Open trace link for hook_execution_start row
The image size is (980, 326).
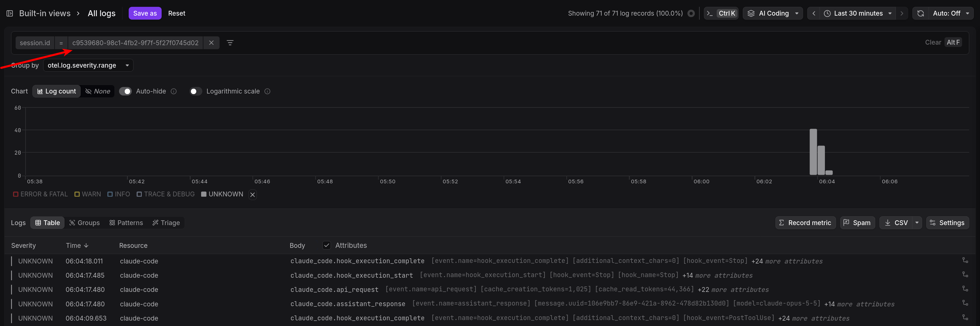click(965, 275)
